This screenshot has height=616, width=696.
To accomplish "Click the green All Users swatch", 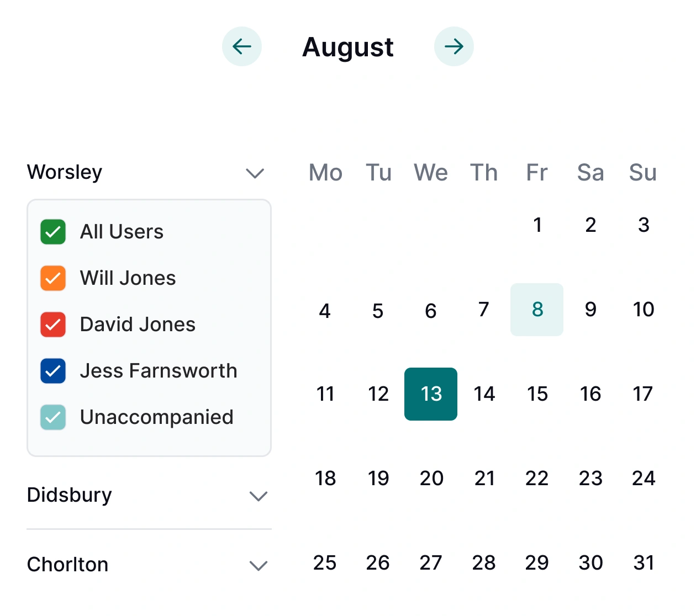I will (x=52, y=232).
